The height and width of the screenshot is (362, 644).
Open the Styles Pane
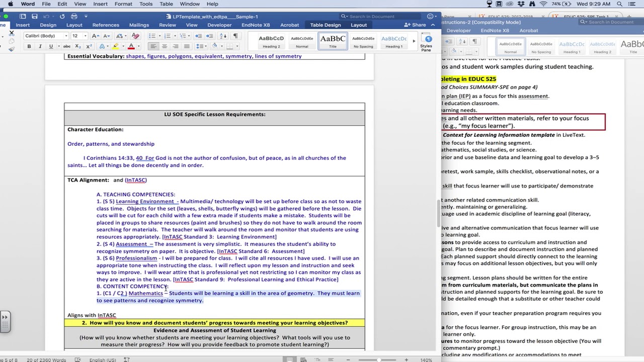[x=426, y=42]
